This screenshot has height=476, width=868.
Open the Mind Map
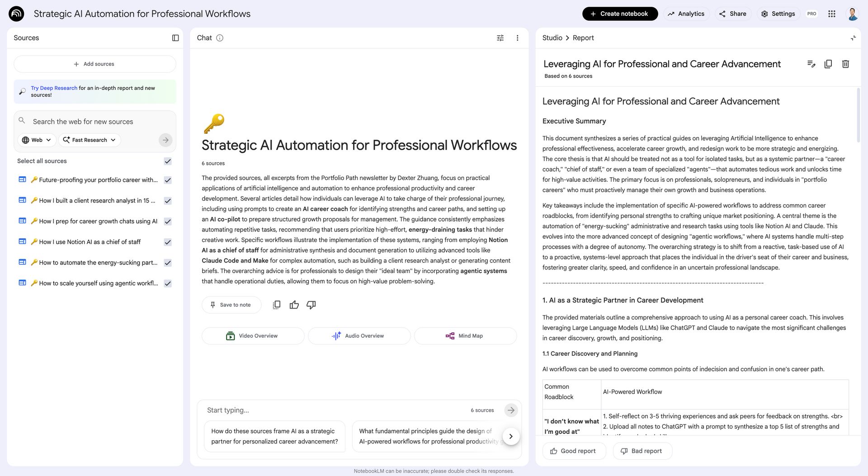(465, 336)
